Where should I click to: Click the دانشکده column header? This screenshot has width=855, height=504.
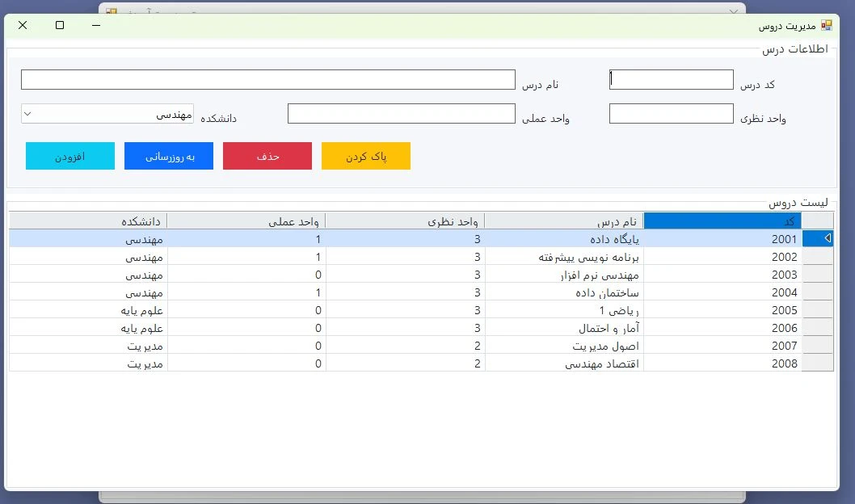pyautogui.click(x=88, y=220)
